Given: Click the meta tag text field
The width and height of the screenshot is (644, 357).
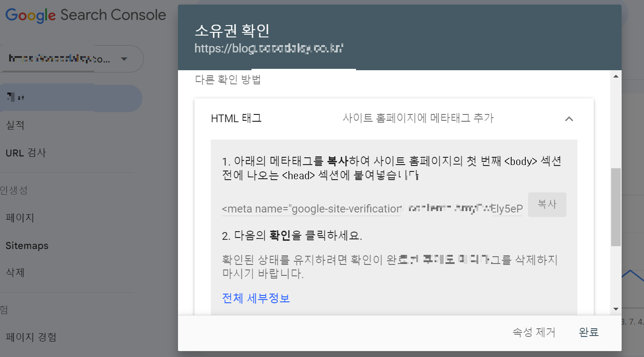Looking at the screenshot, I should point(372,209).
